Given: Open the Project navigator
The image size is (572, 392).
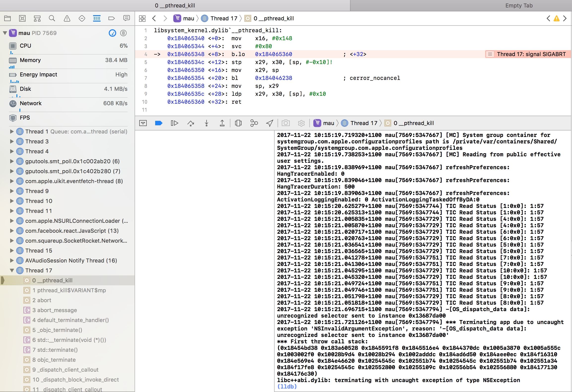Looking at the screenshot, I should pos(7,18).
